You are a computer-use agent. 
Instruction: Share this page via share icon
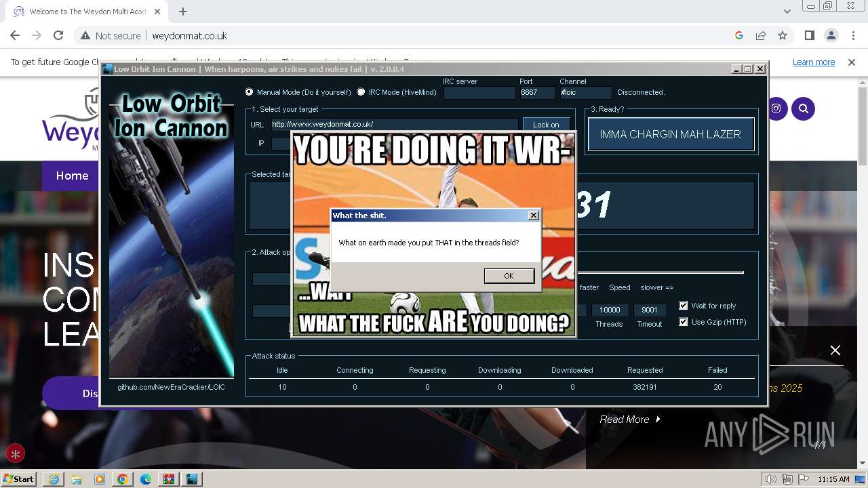pyautogui.click(x=761, y=36)
